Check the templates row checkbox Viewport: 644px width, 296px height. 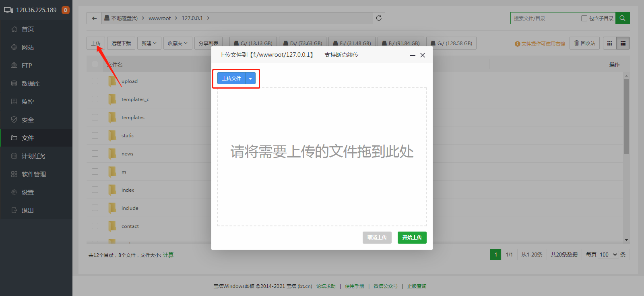click(x=95, y=117)
